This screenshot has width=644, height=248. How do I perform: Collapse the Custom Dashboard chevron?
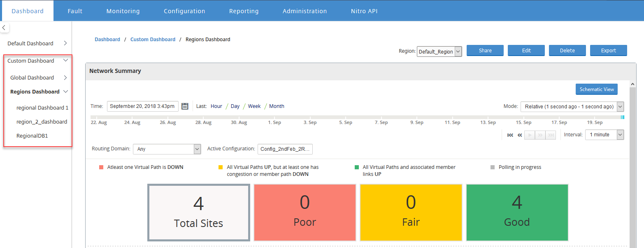point(65,61)
